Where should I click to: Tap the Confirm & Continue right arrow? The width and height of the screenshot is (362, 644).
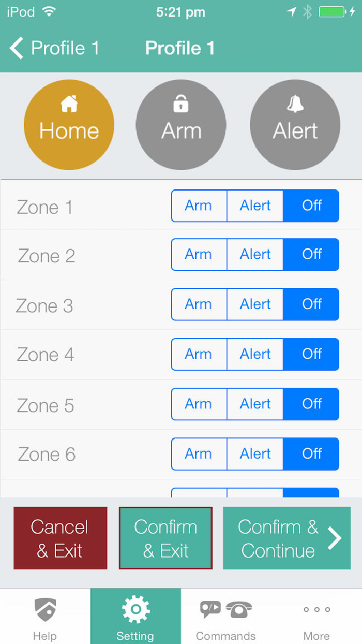(x=335, y=538)
